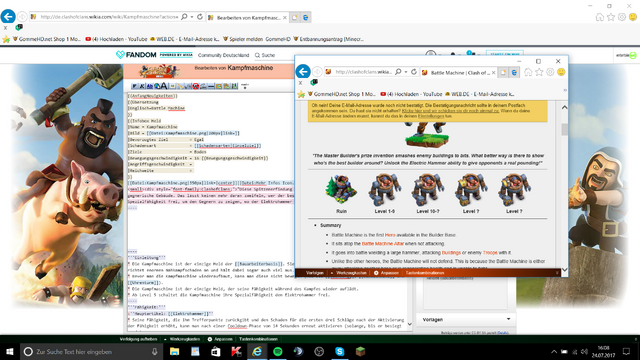640x360 pixels.
Task: Add favorite with star icon in Battle Machine favorites bar
Action: tap(301, 94)
